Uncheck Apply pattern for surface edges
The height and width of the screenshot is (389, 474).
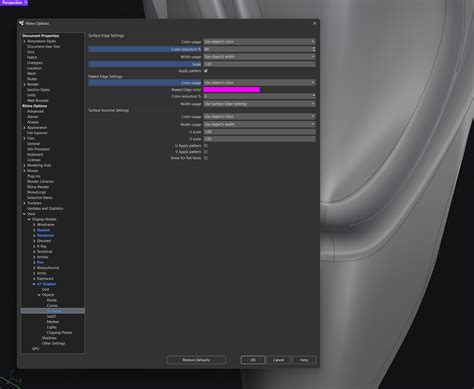tap(206, 71)
